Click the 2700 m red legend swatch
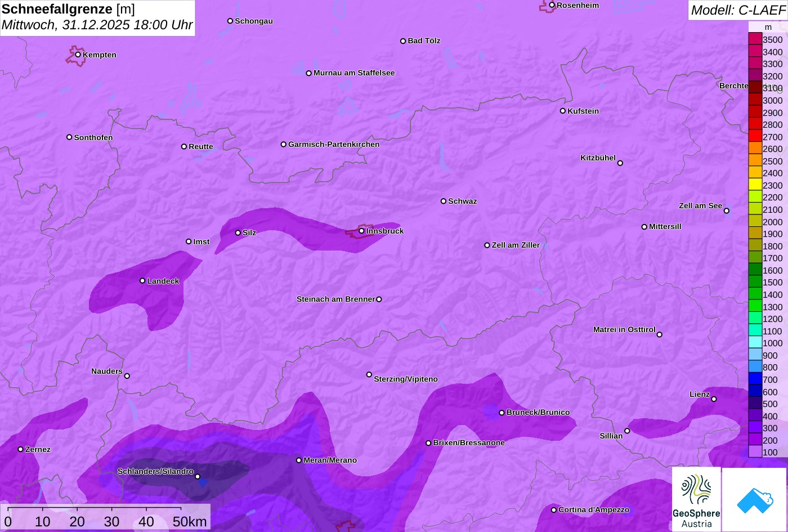Screen dimensions: 788x532 tap(755, 136)
